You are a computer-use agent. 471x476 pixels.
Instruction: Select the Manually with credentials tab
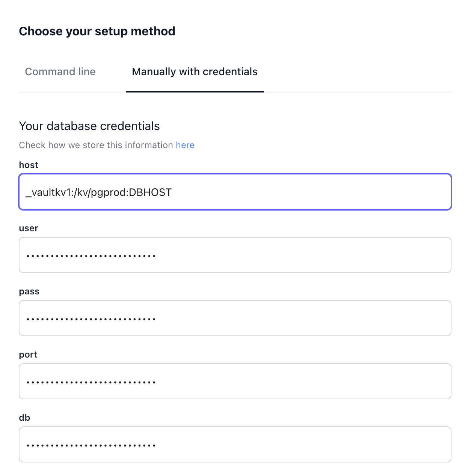pyautogui.click(x=195, y=72)
